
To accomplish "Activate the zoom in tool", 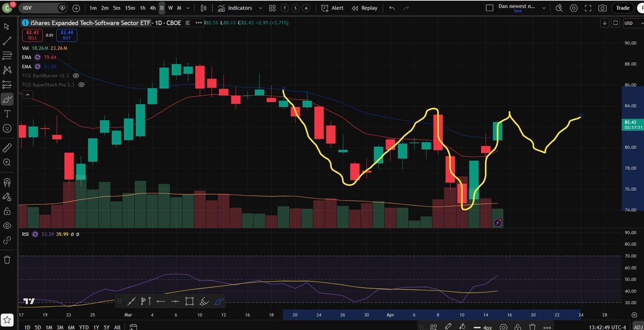I will point(8,162).
